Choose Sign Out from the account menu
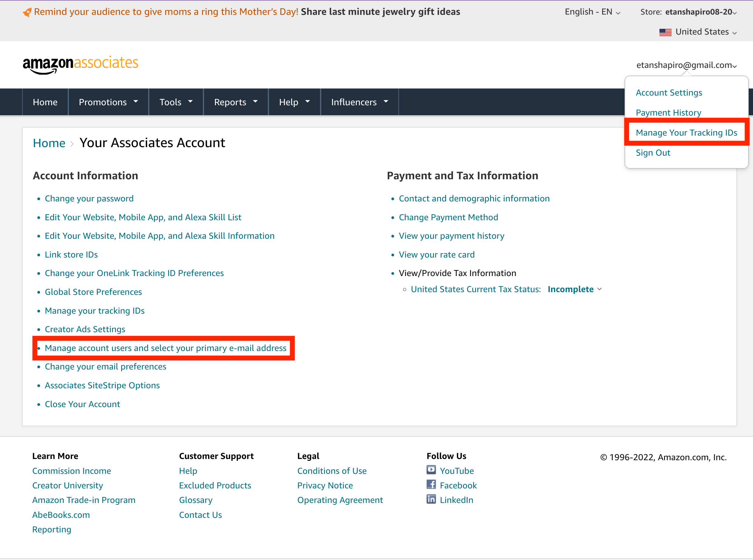Image resolution: width=753 pixels, height=560 pixels. [653, 153]
